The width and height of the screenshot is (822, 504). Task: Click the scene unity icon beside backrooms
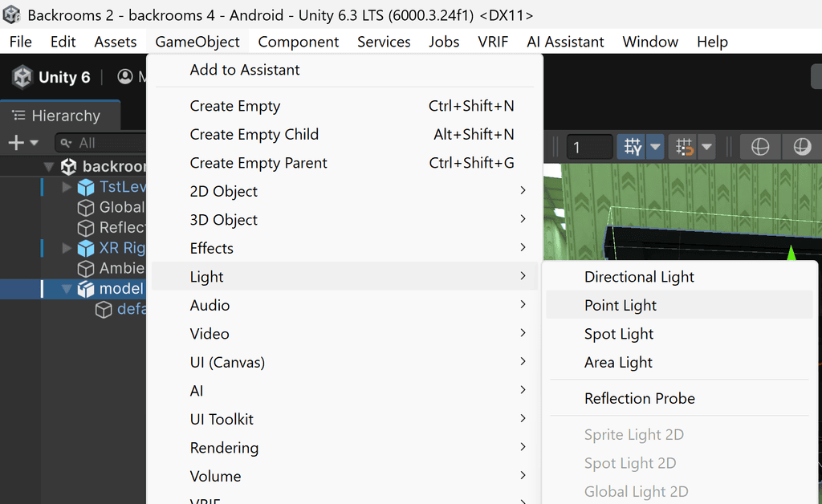[69, 167]
